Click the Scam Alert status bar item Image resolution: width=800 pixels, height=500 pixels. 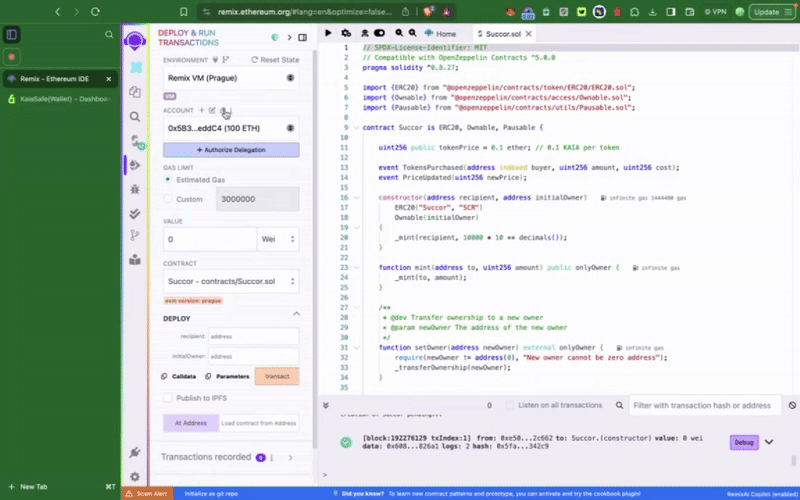point(146,493)
